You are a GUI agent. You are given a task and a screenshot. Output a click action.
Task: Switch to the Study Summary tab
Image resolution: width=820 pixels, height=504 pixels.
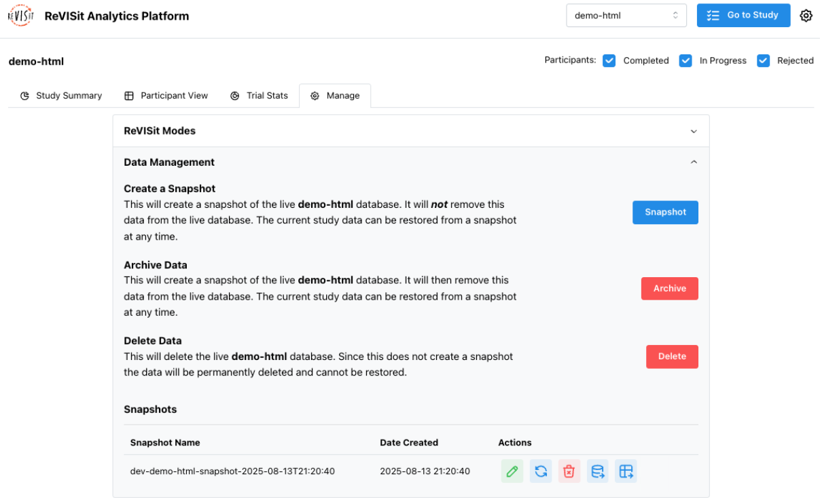(61, 96)
